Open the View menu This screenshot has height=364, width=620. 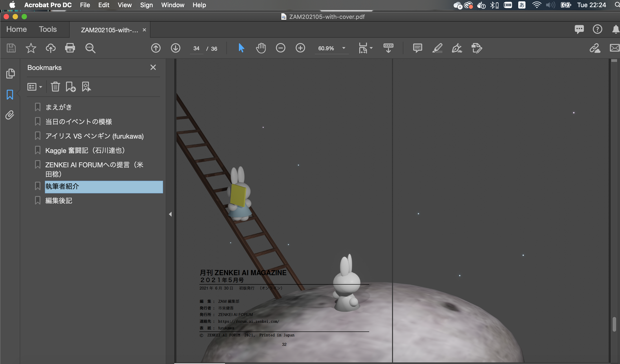point(124,5)
